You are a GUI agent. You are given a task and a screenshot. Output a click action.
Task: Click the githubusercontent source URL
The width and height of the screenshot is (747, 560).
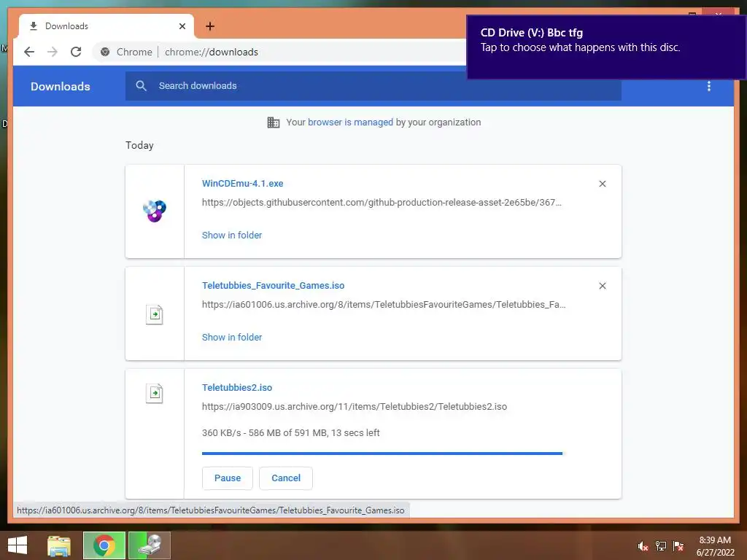point(382,203)
